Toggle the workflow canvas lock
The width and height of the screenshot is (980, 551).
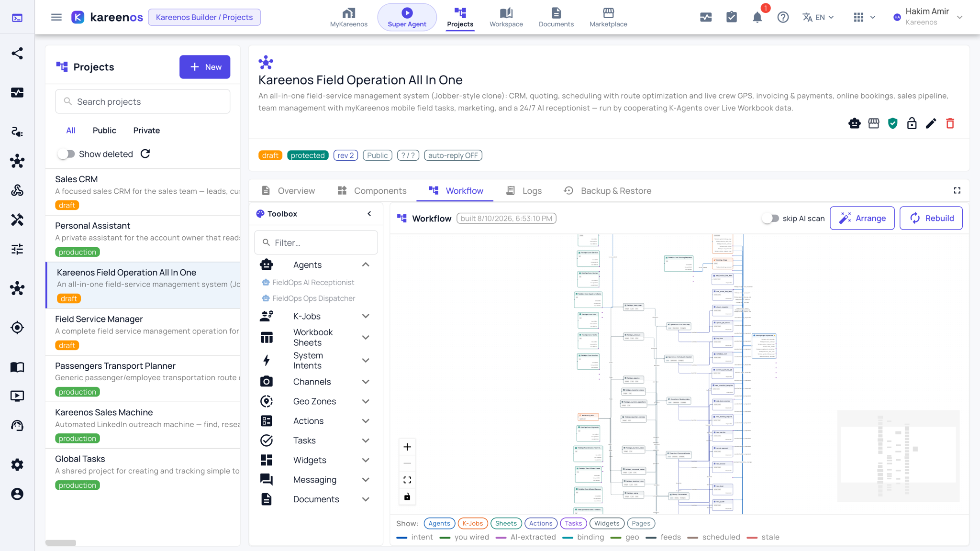(407, 496)
